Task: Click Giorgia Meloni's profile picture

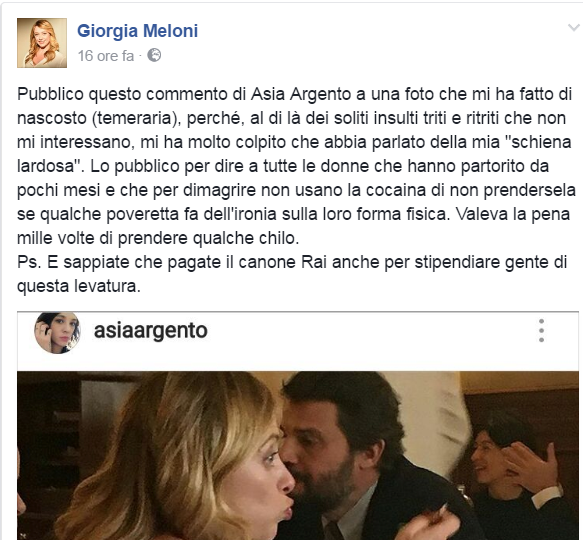Action: [42, 43]
